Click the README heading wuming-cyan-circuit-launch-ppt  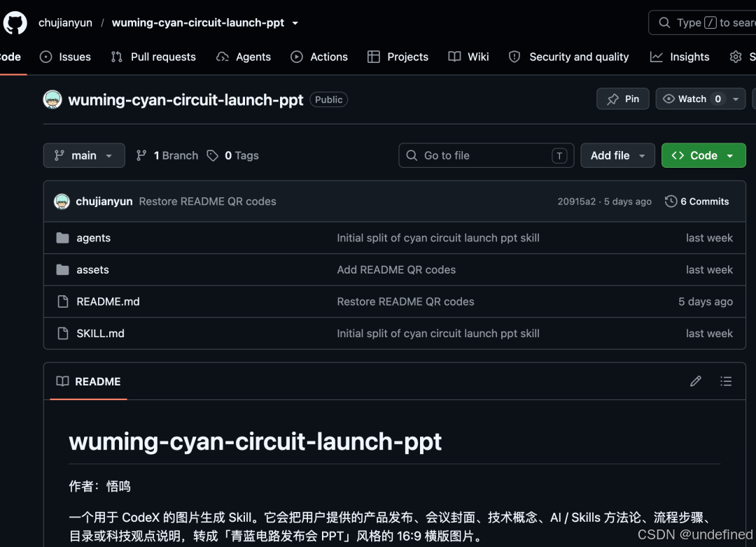tap(255, 441)
